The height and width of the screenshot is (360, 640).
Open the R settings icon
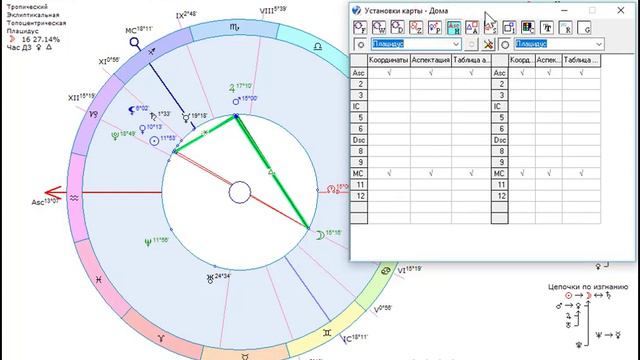tap(566, 27)
